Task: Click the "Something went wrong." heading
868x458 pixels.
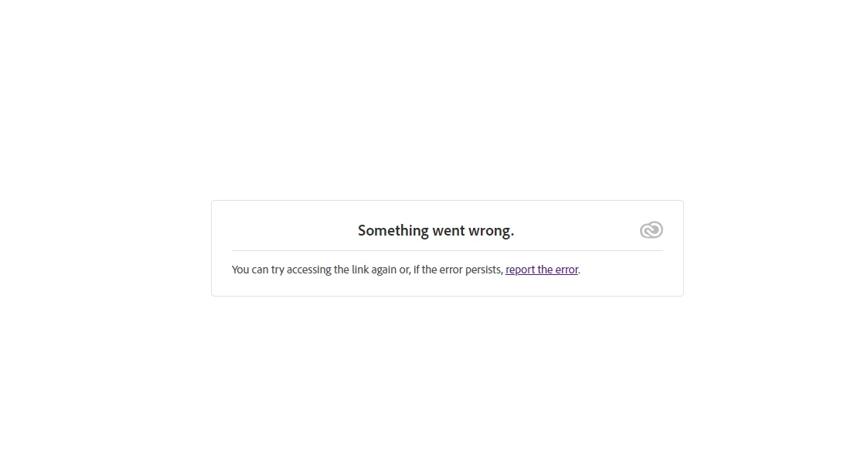Action: coord(436,230)
